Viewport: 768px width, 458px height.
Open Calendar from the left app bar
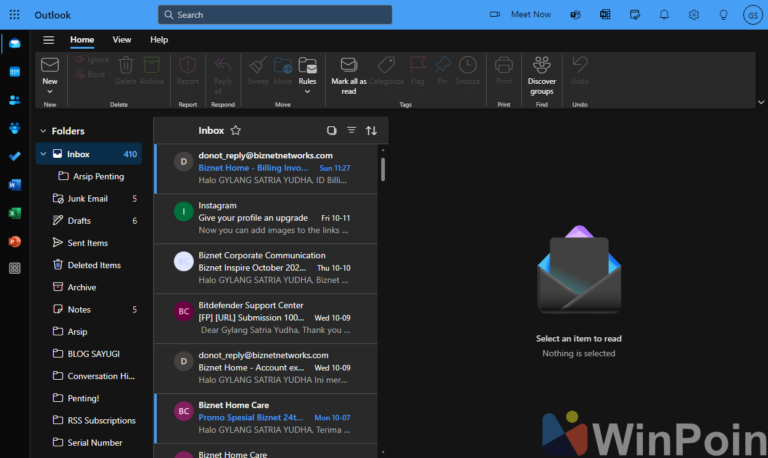[14, 72]
